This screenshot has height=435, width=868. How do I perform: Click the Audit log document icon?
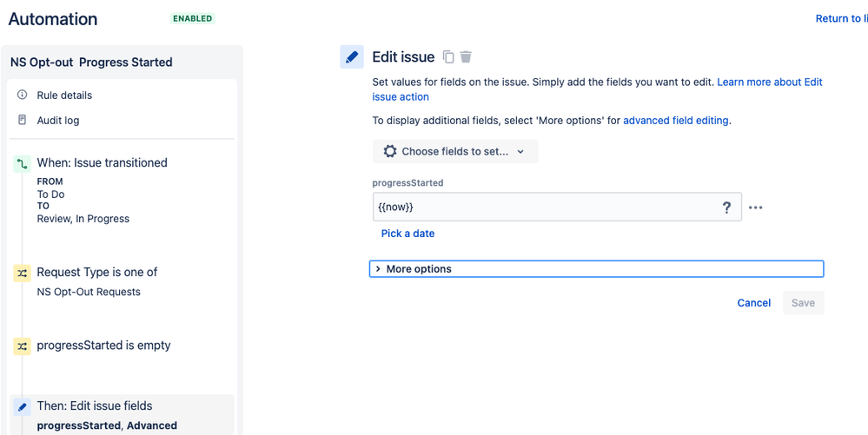[23, 120]
